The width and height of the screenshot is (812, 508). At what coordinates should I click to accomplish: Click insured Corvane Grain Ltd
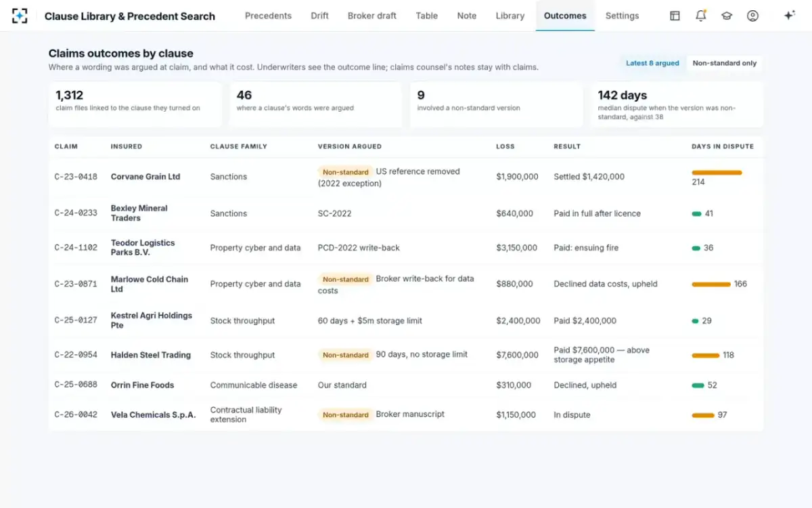click(x=145, y=177)
